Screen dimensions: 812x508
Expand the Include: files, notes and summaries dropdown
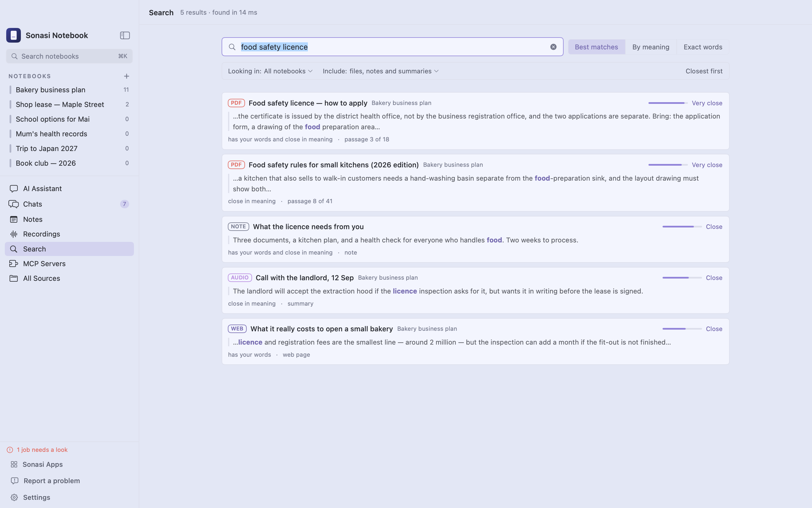click(381, 71)
